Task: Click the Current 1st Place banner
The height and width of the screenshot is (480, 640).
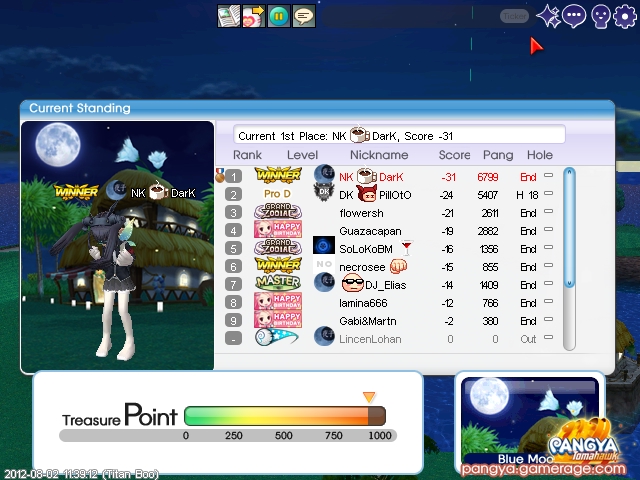Action: 399,135
